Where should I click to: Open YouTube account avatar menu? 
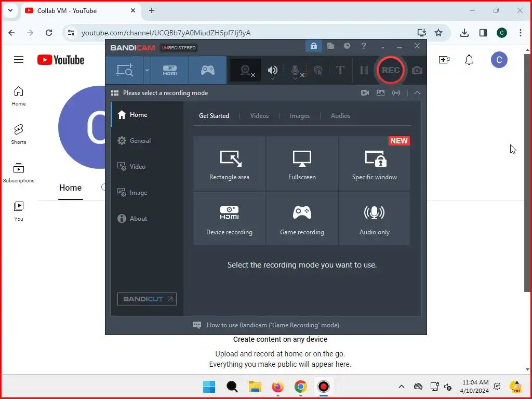[499, 60]
